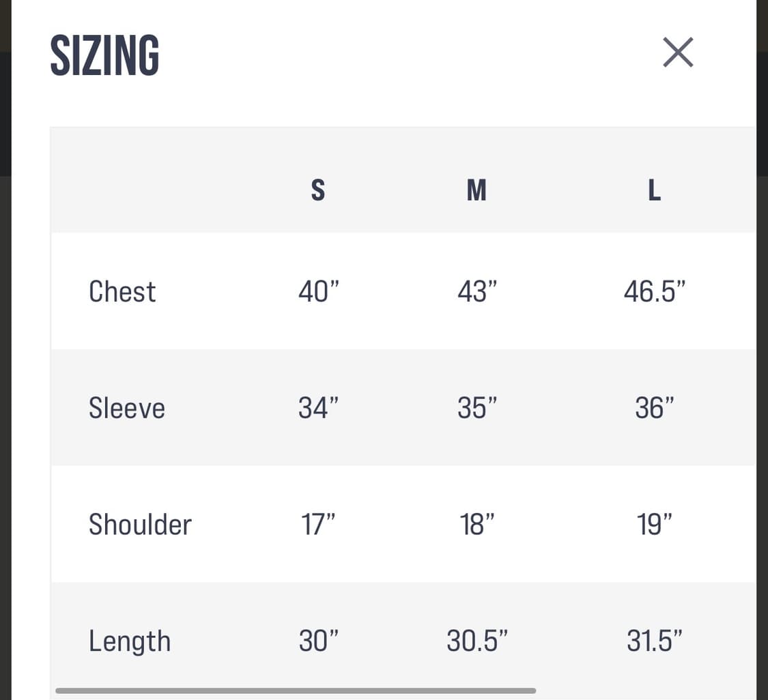Click the Shoulder row label
This screenshot has width=768, height=700.
[140, 525]
